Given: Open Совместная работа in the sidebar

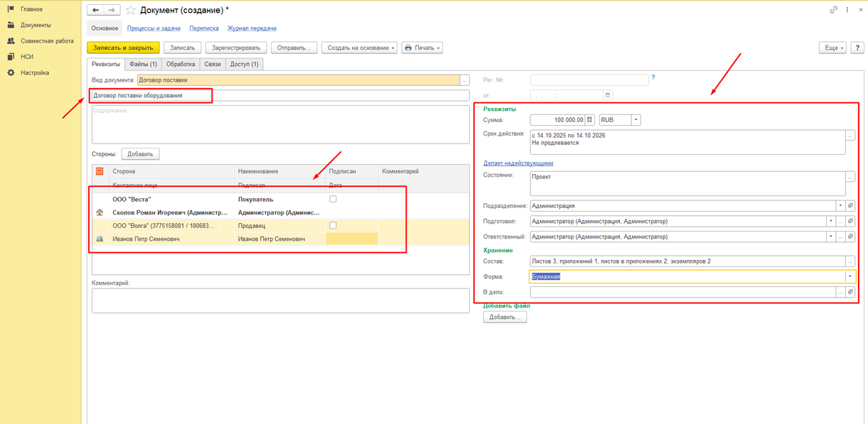Looking at the screenshot, I should coord(47,41).
